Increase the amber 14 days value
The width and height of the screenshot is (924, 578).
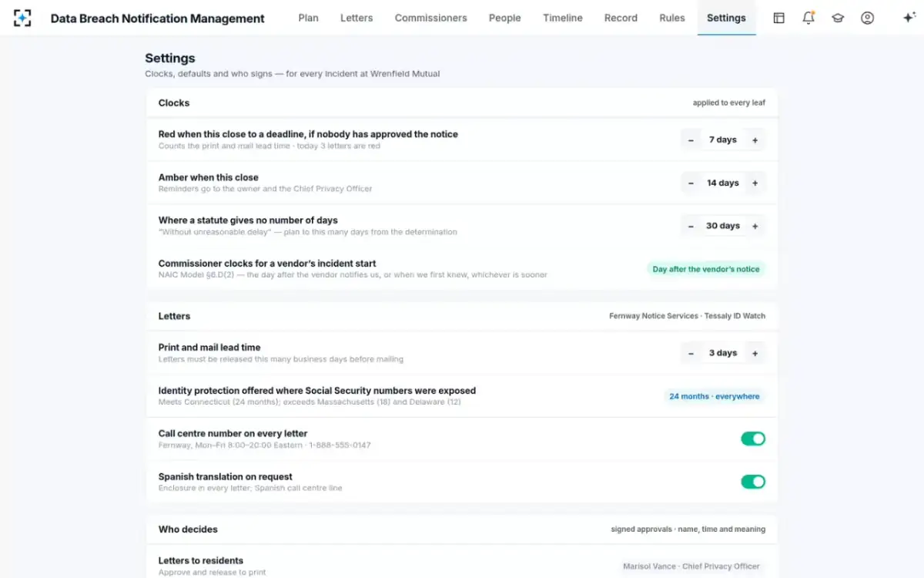(755, 183)
